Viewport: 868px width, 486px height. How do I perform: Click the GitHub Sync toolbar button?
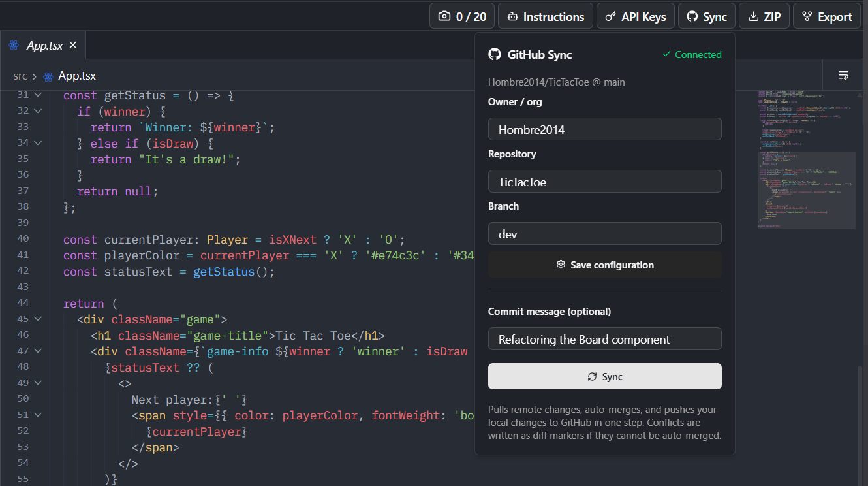point(707,16)
